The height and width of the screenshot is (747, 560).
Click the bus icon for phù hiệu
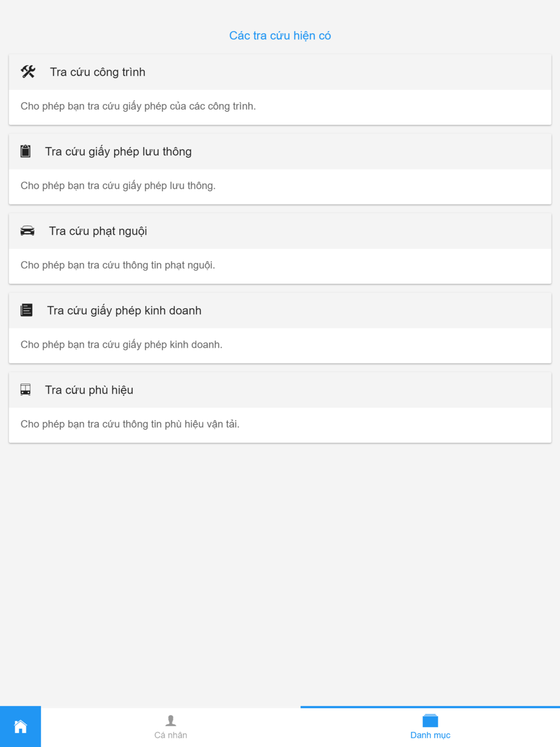point(26,390)
